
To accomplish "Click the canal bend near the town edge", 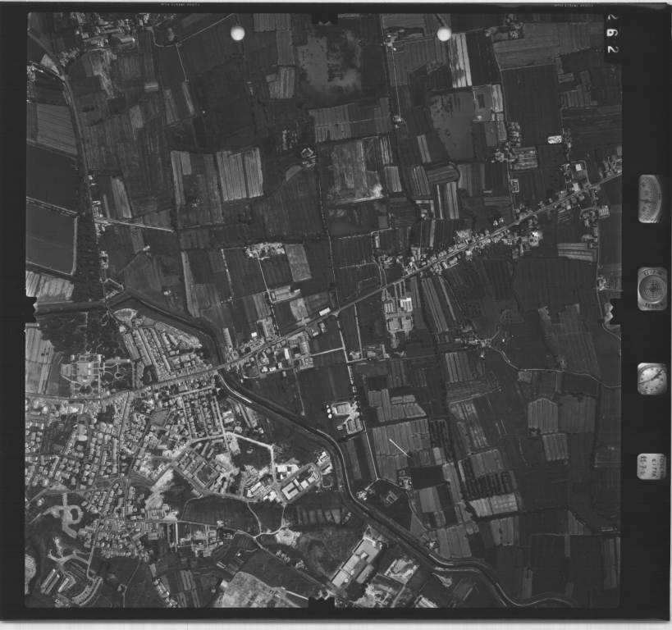I will 222,373.
